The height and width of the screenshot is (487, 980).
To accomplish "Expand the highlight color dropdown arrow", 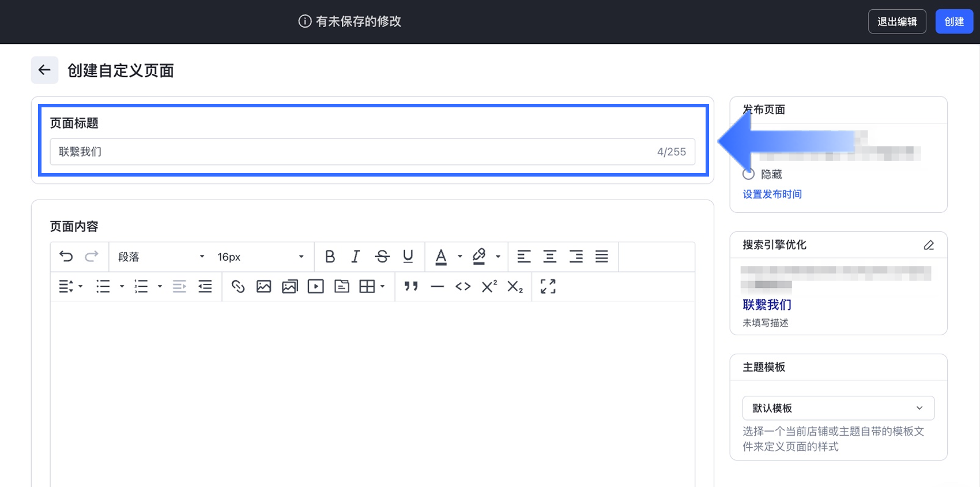I will [x=498, y=256].
